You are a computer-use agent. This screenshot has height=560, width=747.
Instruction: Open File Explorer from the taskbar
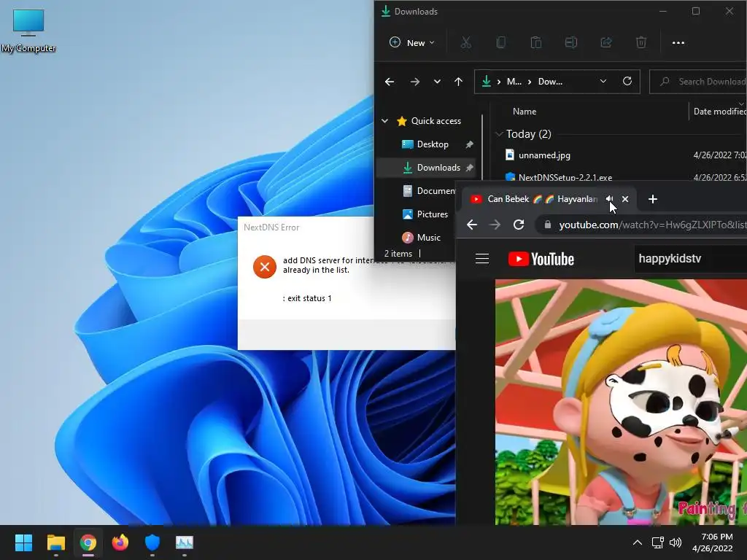(55, 542)
